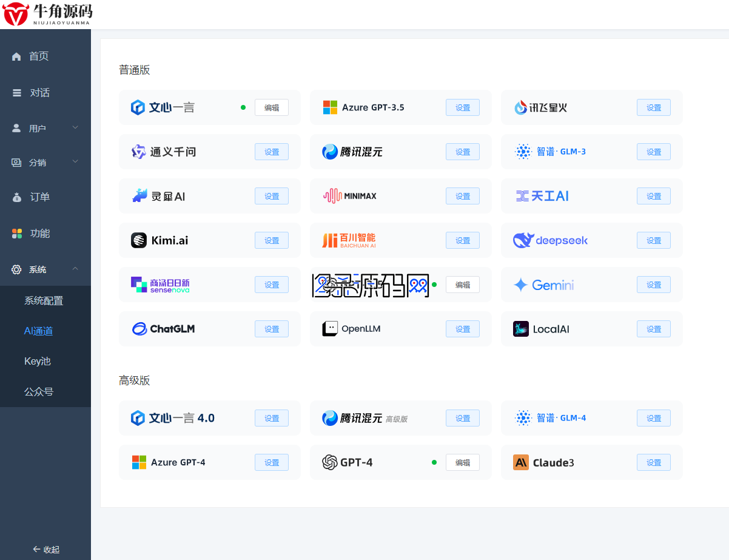Click 设置 for MINIMAX

[463, 196]
